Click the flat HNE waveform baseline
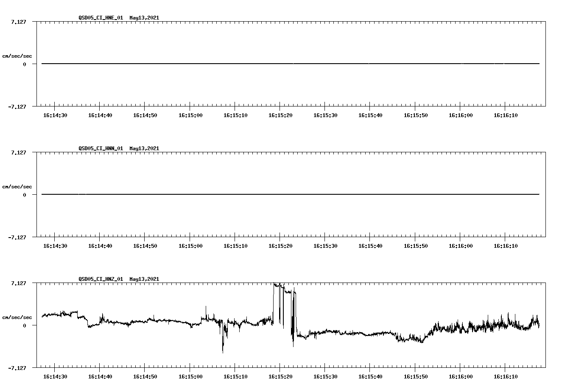 pyautogui.click(x=254, y=64)
